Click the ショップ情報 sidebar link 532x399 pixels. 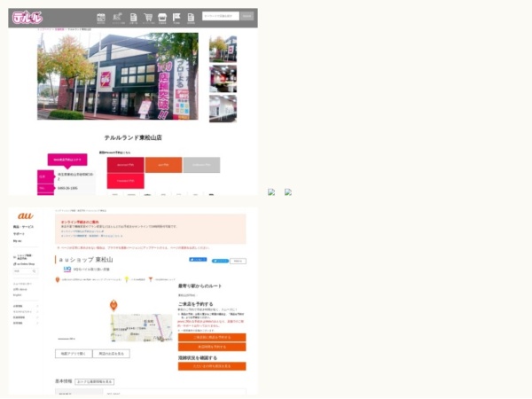pyautogui.click(x=23, y=257)
